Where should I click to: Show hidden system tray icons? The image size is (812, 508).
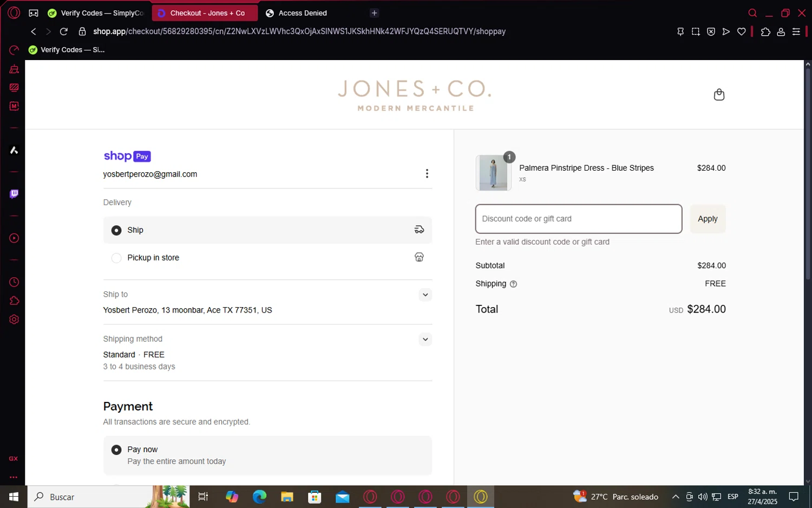(676, 497)
